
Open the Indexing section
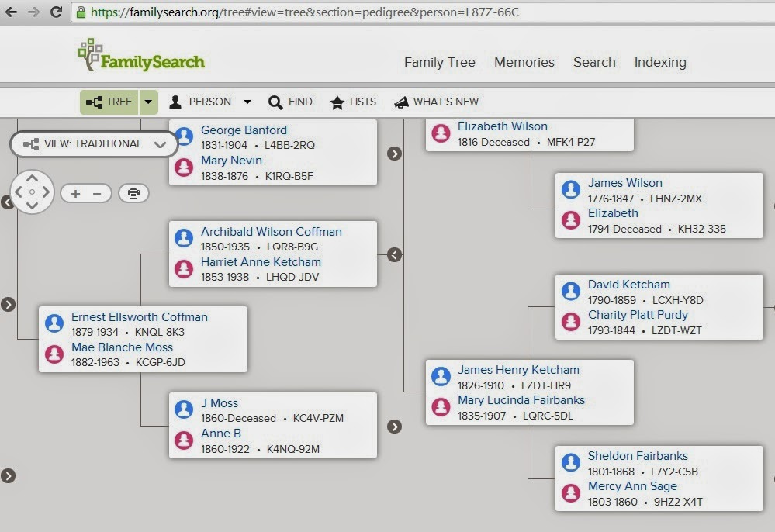point(659,63)
